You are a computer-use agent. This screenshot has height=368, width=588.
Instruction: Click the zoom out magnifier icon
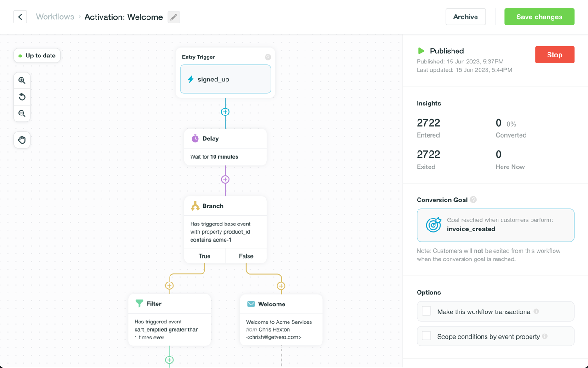22,114
